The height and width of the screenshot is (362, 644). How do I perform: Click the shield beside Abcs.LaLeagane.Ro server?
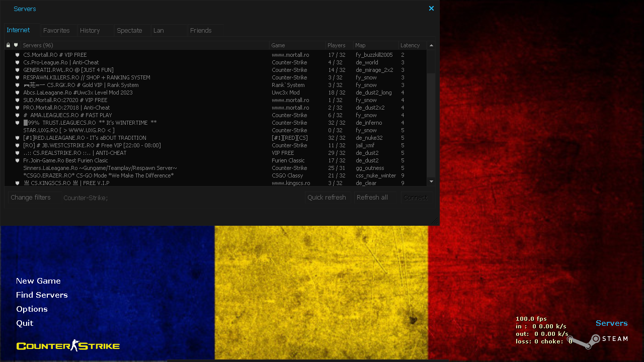[17, 93]
